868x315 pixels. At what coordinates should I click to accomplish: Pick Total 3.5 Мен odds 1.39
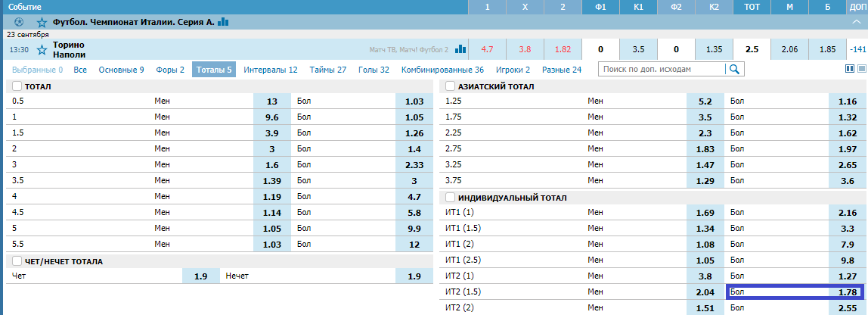click(271, 181)
